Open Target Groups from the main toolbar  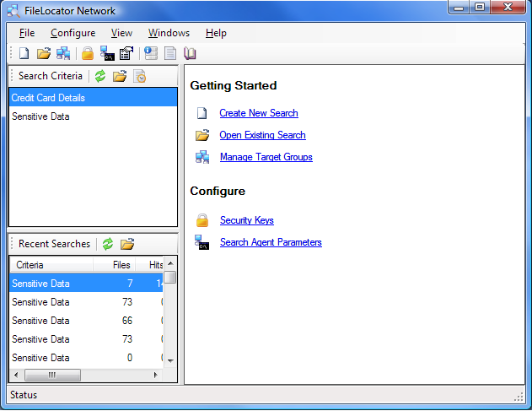pyautogui.click(x=63, y=54)
